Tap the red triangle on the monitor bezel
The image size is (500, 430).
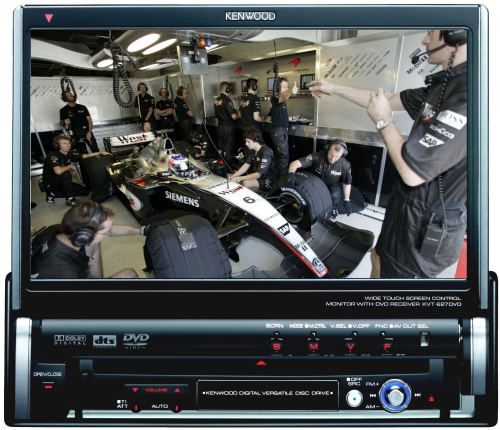(x=49, y=18)
